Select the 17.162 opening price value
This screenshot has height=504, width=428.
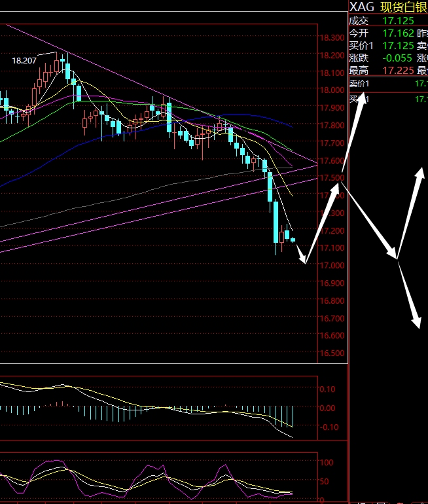point(398,33)
